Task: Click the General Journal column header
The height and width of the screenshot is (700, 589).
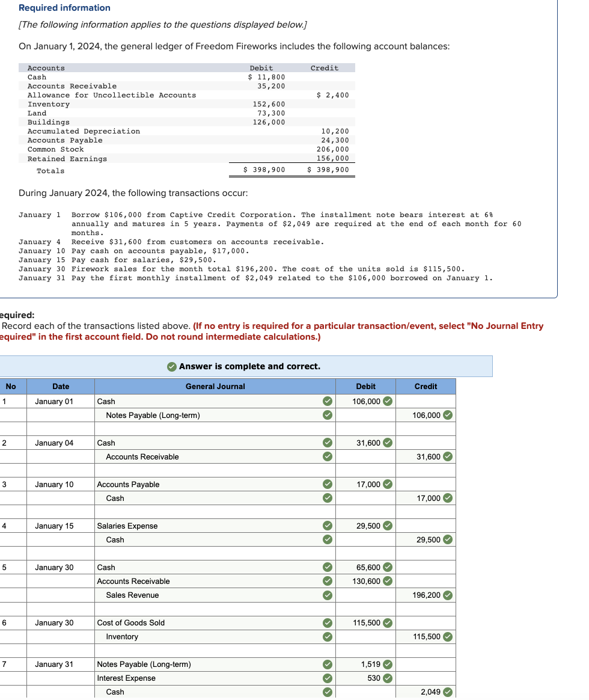Action: point(215,387)
